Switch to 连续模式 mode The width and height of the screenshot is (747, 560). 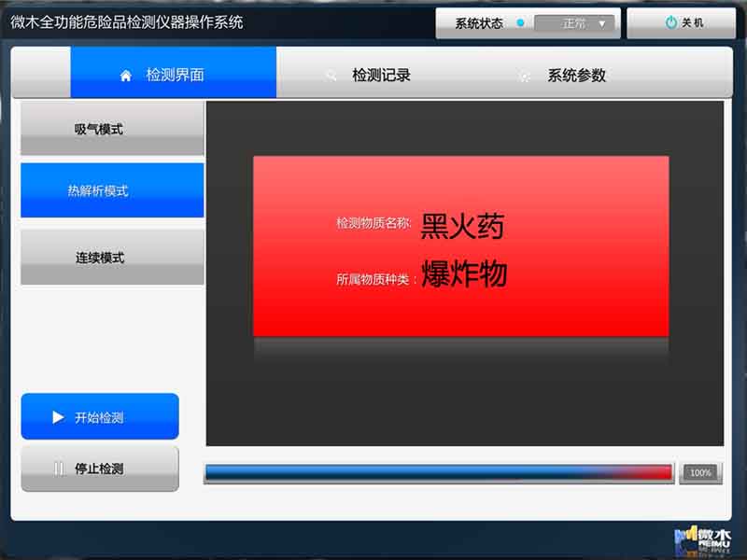point(112,258)
